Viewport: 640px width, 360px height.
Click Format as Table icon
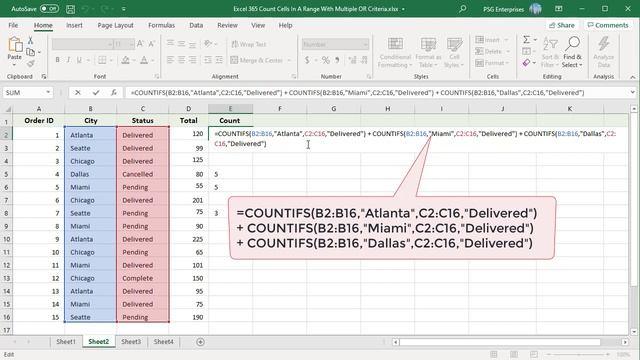click(428, 52)
